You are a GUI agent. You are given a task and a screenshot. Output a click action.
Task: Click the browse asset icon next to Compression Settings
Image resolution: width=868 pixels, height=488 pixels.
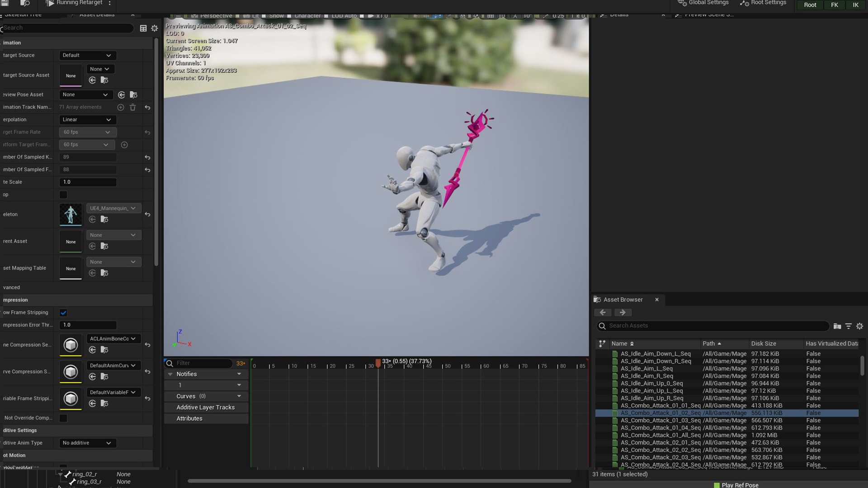104,350
